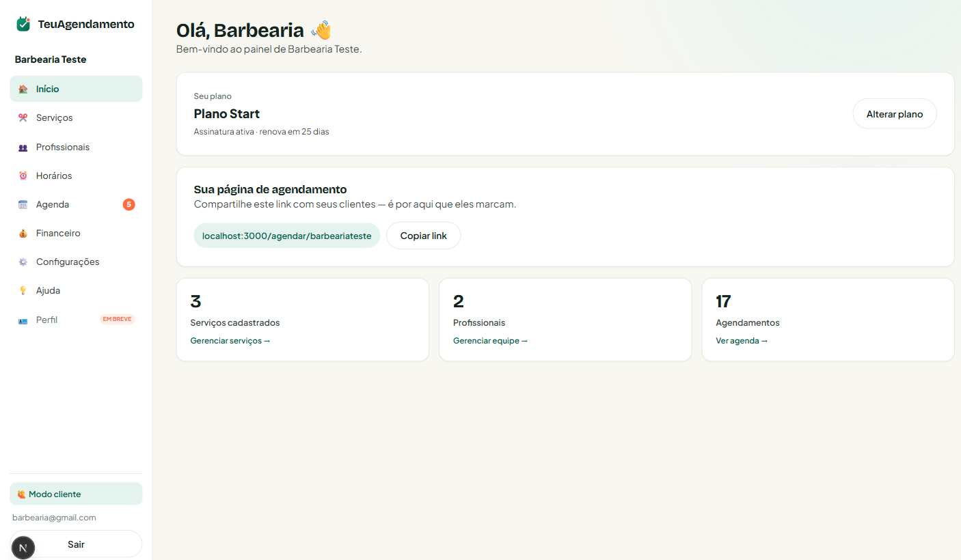Click the alarm clock icon beside Horários
961x560 pixels.
click(x=23, y=176)
